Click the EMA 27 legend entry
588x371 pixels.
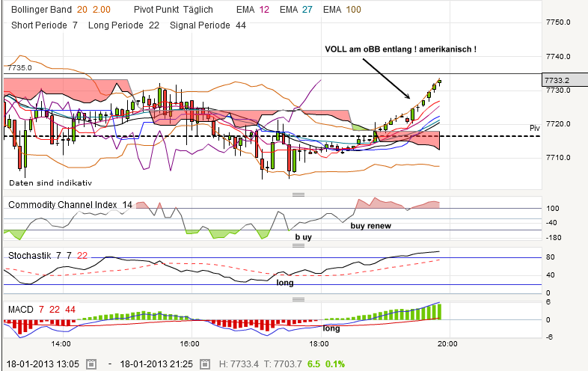pyautogui.click(x=296, y=10)
